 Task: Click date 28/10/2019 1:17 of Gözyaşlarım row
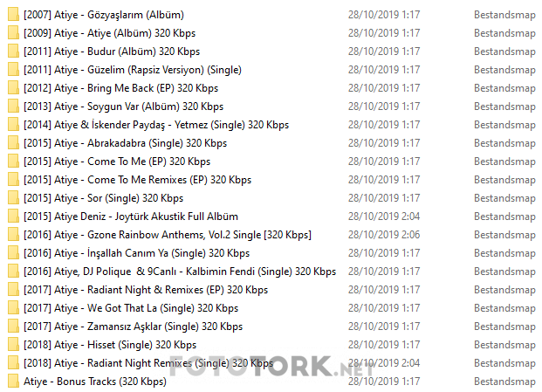(384, 15)
